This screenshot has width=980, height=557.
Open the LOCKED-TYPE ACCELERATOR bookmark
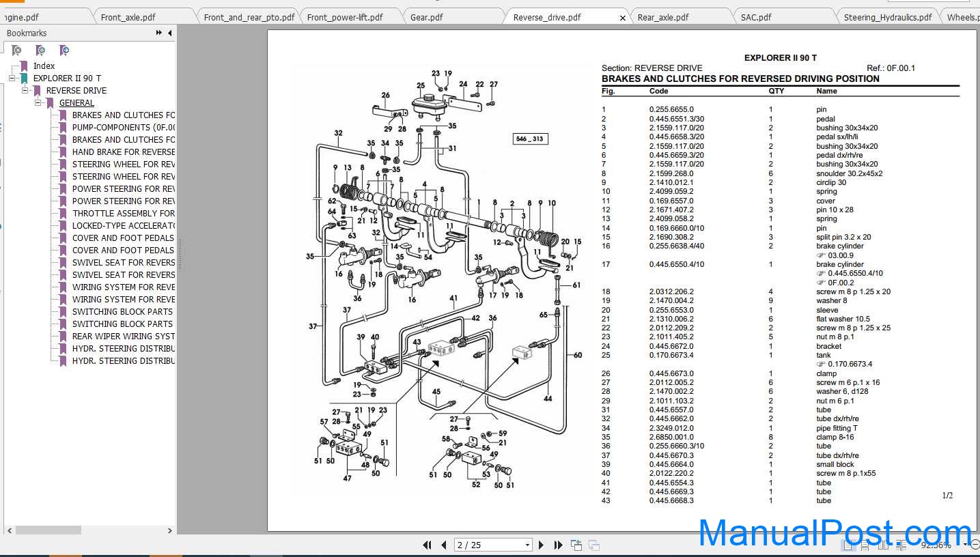click(123, 226)
